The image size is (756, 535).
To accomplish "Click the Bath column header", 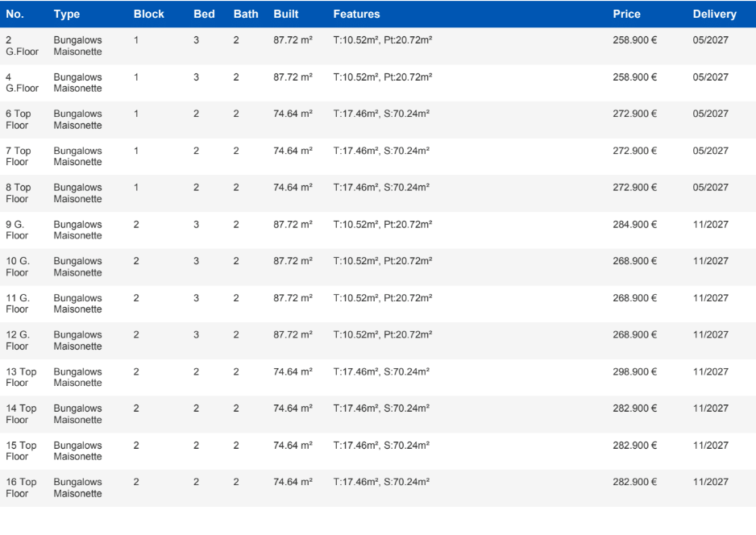I will tap(246, 15).
